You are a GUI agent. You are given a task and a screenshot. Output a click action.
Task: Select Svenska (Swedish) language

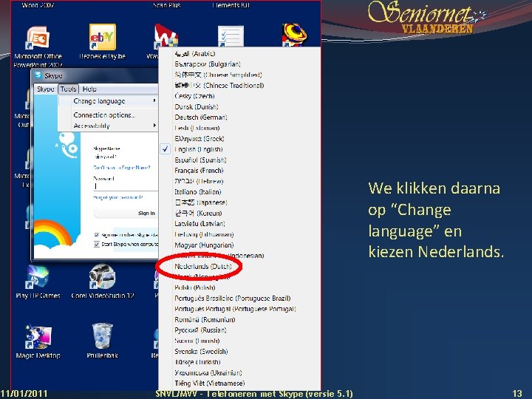(x=201, y=352)
